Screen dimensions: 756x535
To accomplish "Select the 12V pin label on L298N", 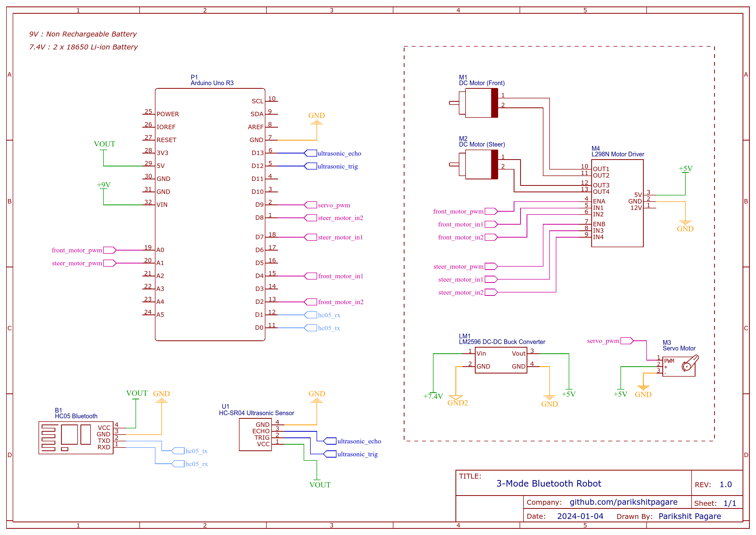I will [x=636, y=208].
